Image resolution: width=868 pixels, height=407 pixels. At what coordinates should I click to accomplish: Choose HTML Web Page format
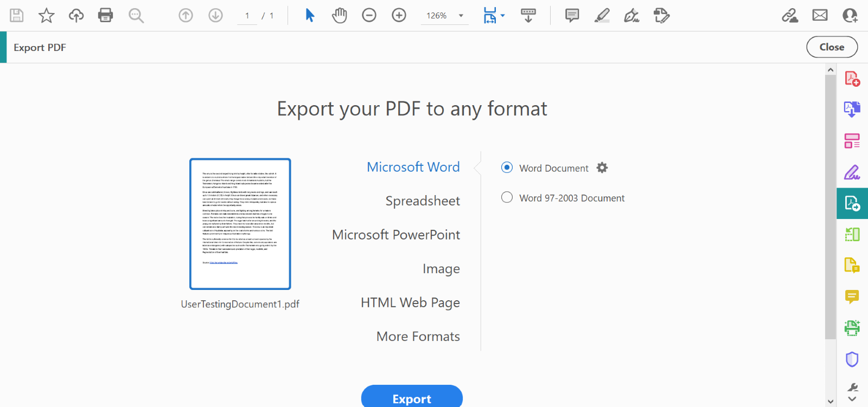point(410,302)
